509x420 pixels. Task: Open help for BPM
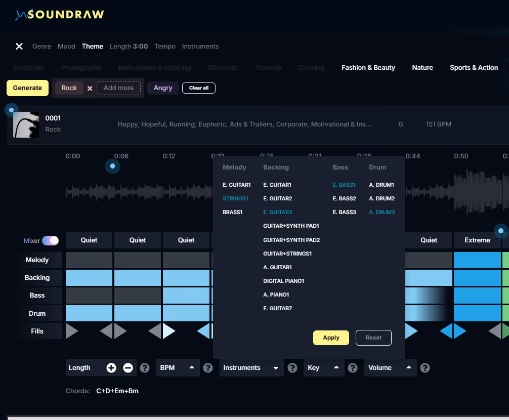[x=208, y=368]
